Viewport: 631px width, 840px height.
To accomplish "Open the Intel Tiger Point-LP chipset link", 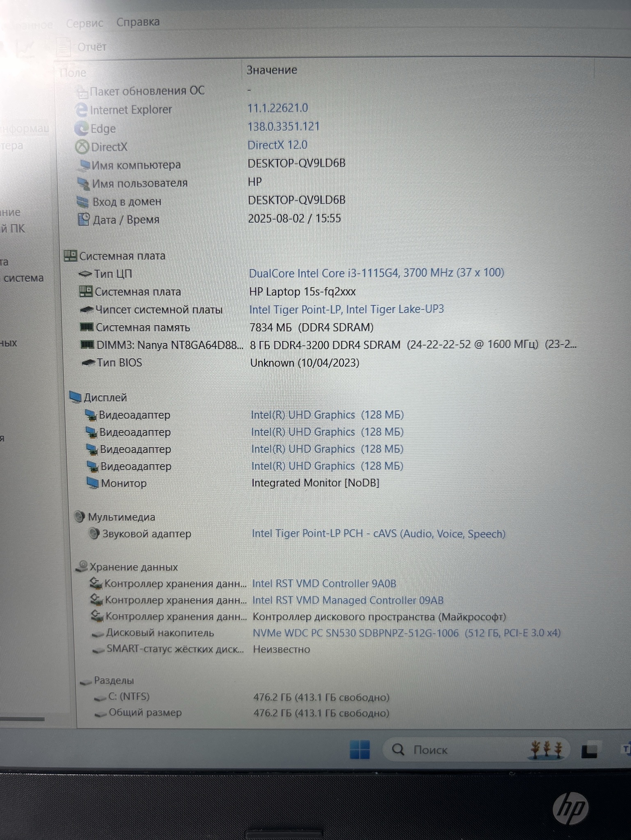I will pyautogui.click(x=347, y=309).
